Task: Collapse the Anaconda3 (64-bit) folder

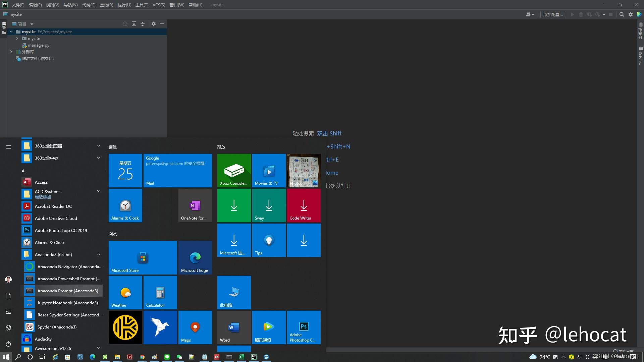Action: pyautogui.click(x=99, y=254)
